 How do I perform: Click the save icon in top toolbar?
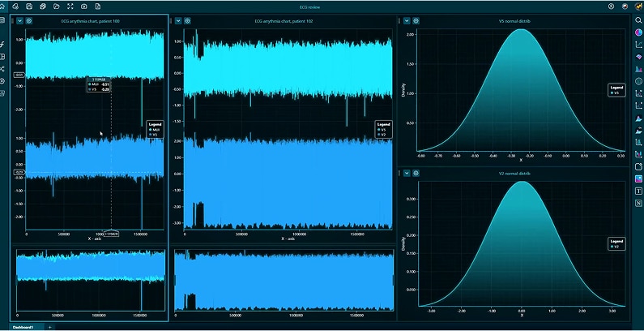28,6
